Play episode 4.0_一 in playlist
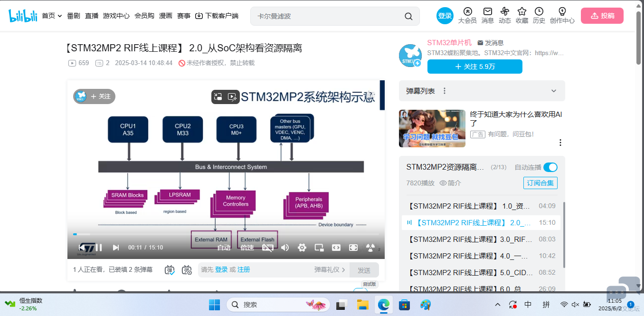The height and width of the screenshot is (316, 644). tap(482, 256)
